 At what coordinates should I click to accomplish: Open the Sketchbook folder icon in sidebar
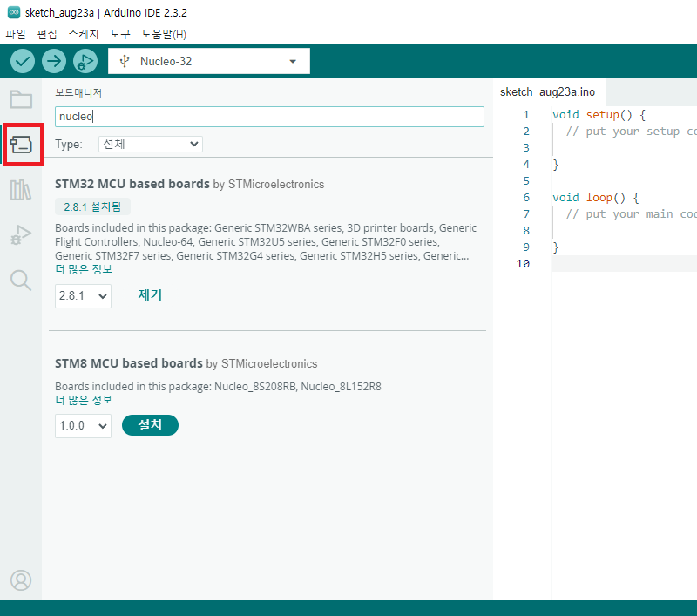click(21, 99)
